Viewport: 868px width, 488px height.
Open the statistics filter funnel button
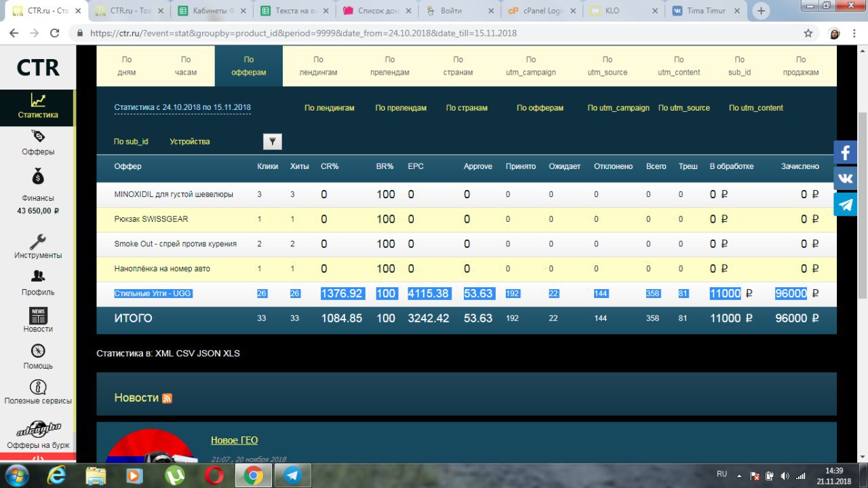[x=272, y=141]
